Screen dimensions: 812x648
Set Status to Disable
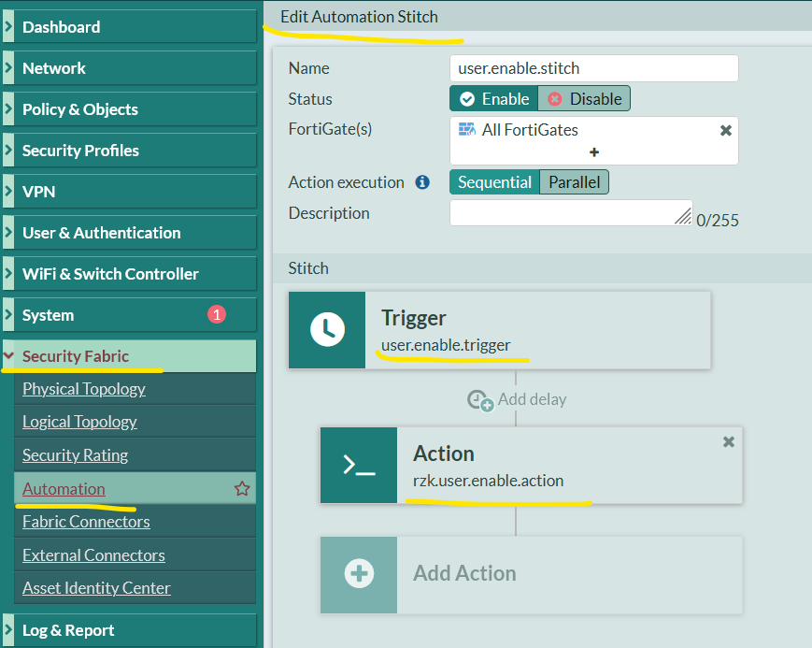coord(584,98)
